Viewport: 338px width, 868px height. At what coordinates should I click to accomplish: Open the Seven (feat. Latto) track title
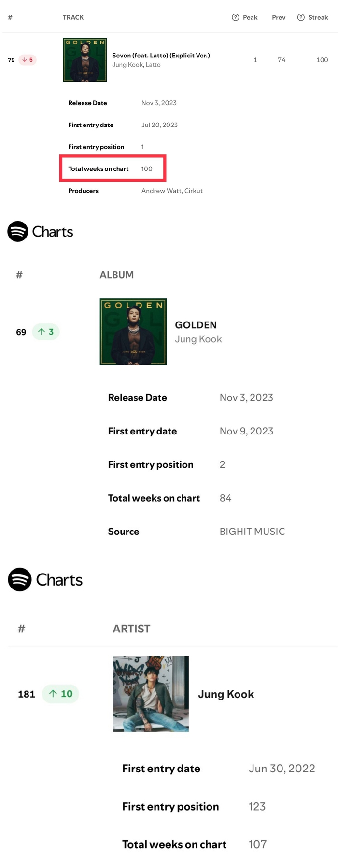tap(161, 56)
